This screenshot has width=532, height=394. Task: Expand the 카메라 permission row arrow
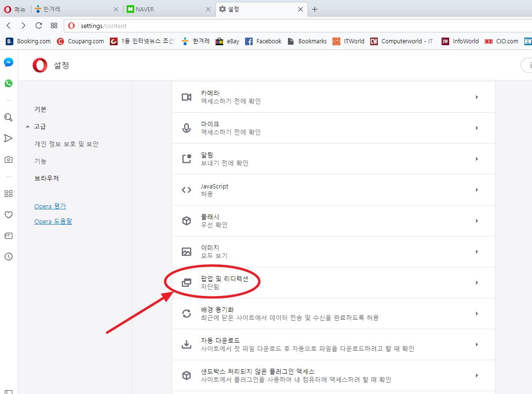(476, 97)
